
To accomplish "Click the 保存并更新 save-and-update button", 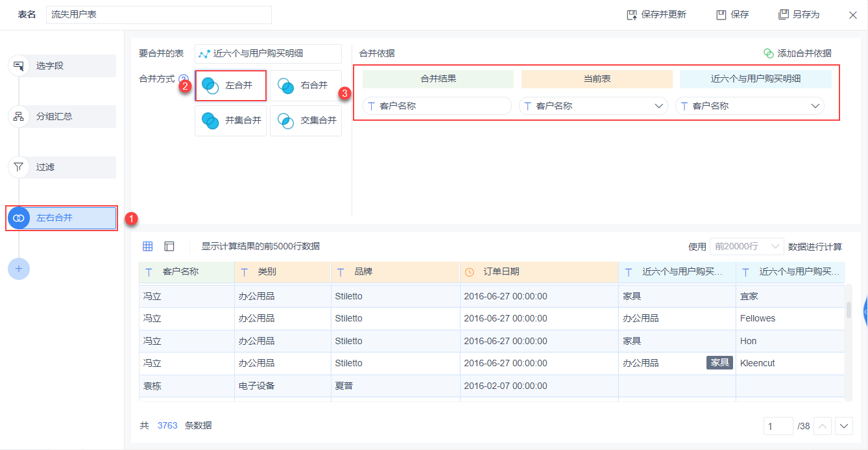I will pos(656,14).
